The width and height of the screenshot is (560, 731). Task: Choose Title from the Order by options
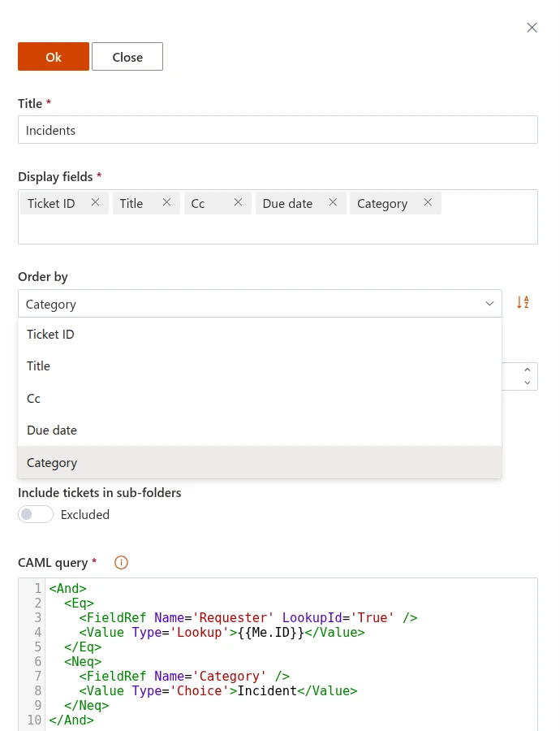tap(38, 366)
